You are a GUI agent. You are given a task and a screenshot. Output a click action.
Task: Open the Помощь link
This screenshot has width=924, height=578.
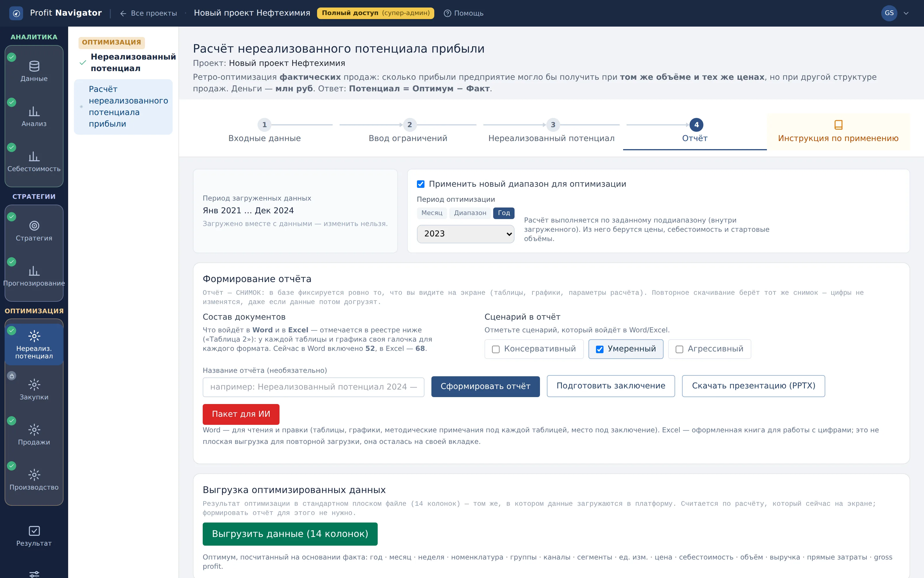463,13
